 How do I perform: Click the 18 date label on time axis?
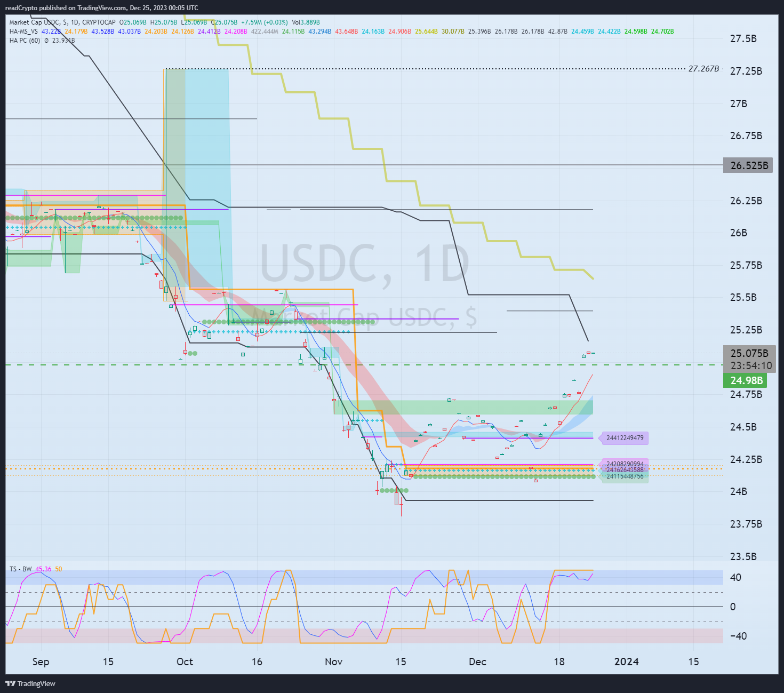[x=559, y=662]
